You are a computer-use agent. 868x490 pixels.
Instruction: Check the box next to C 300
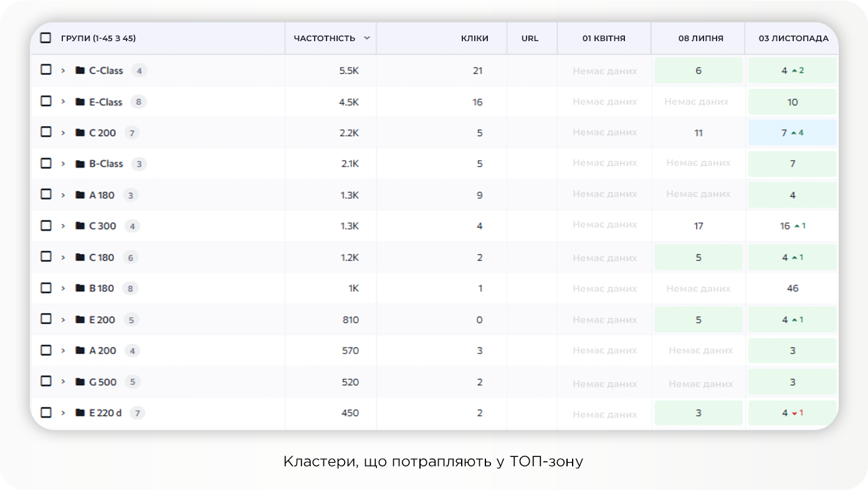pos(46,226)
